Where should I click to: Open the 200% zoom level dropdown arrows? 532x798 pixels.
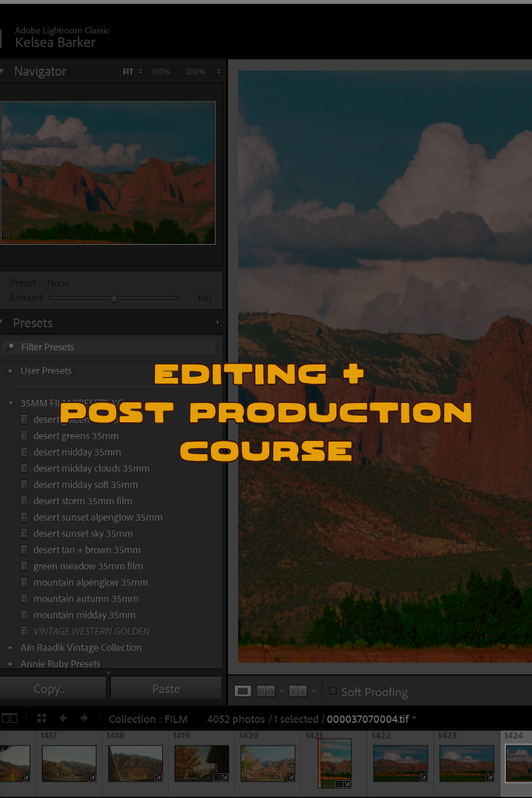219,72
